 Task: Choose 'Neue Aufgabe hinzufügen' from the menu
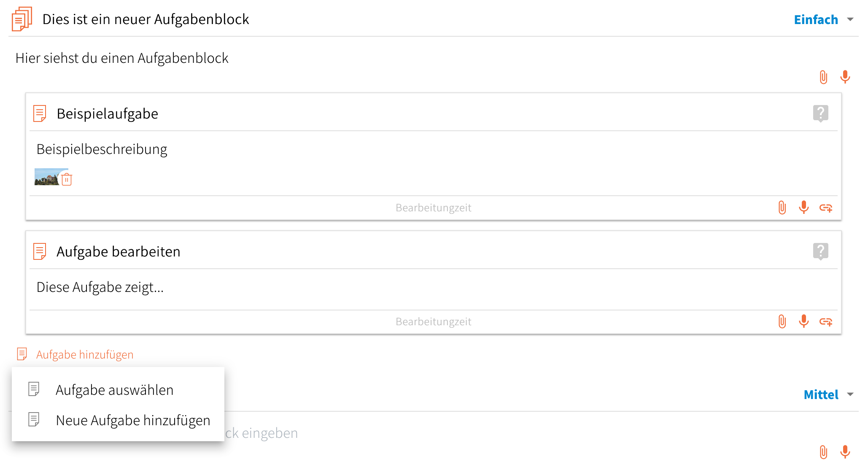(x=133, y=420)
